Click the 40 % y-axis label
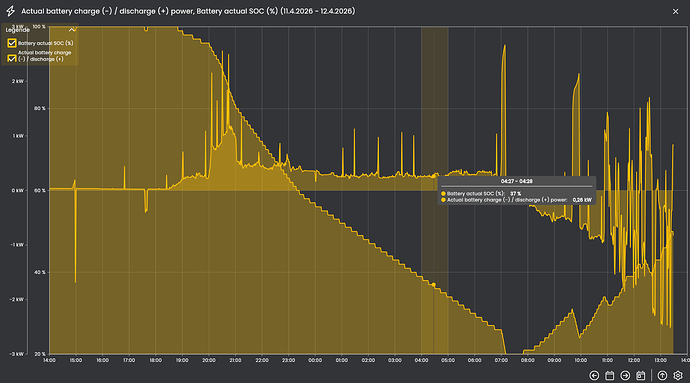This screenshot has height=383, width=690. 40,272
